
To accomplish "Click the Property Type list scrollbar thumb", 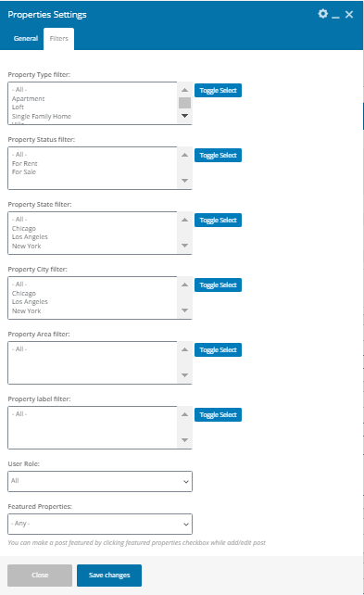I will coord(184,103).
